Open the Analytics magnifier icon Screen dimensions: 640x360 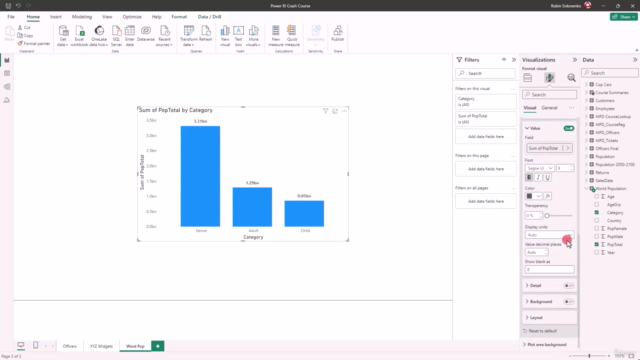(571, 78)
